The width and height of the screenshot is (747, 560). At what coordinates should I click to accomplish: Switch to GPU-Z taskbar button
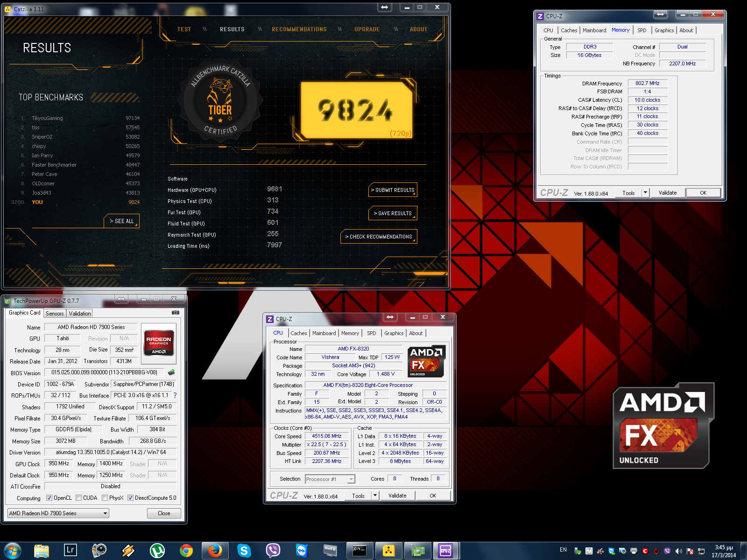(x=417, y=551)
